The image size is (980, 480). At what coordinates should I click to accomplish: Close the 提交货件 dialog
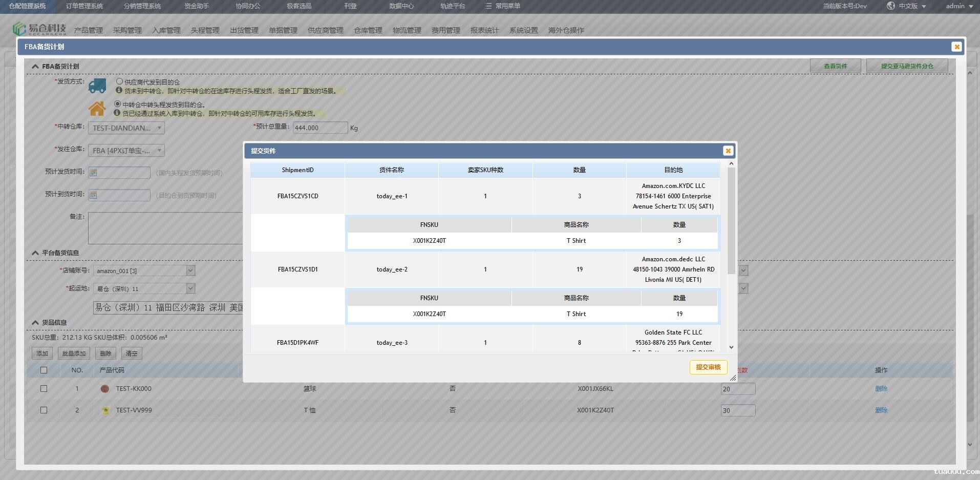tap(728, 151)
